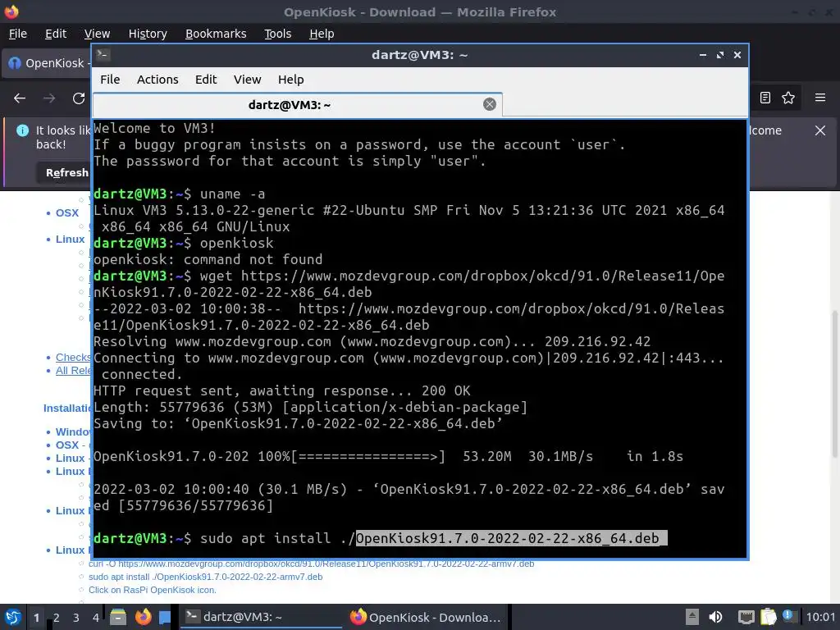Open the terminal's Help menu
The image size is (840, 630).
pos(291,80)
